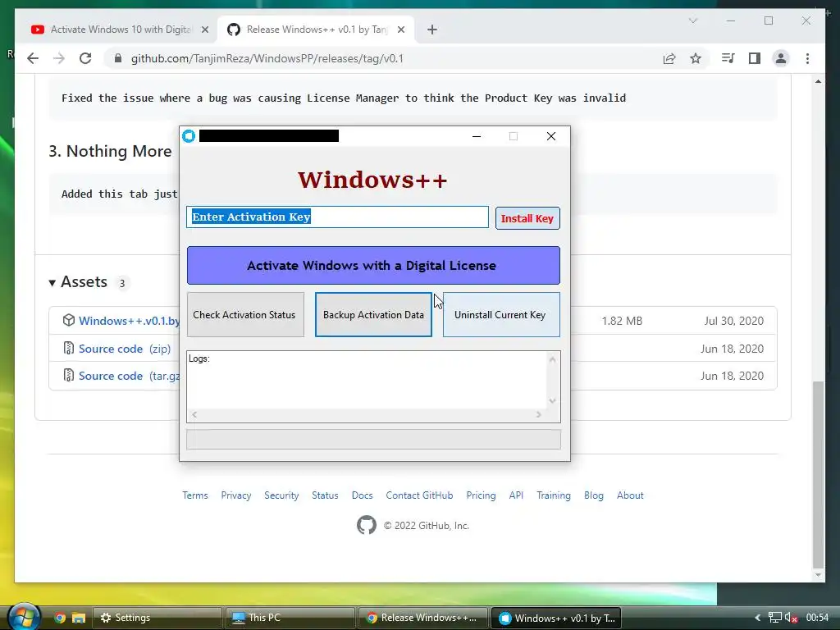The image size is (840, 630).
Task: Open the API footer link
Action: pyautogui.click(x=517, y=495)
